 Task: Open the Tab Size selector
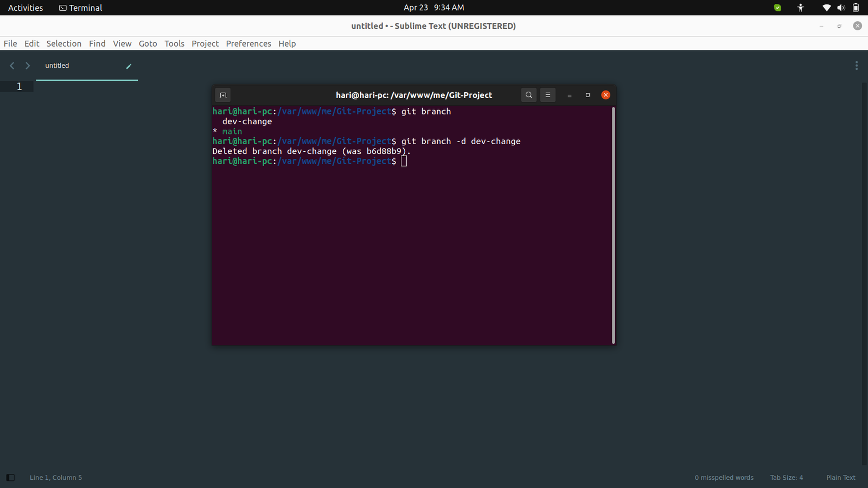(786, 478)
